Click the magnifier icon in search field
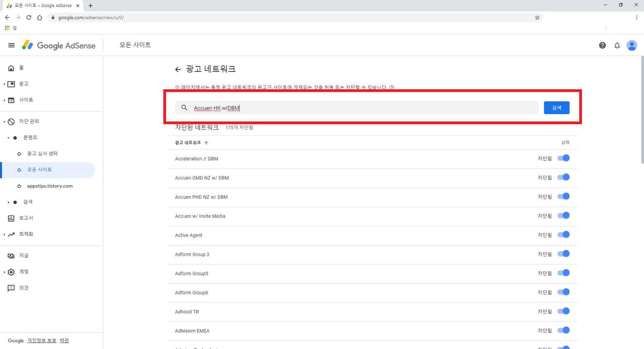This screenshot has height=349, width=644. click(x=184, y=107)
